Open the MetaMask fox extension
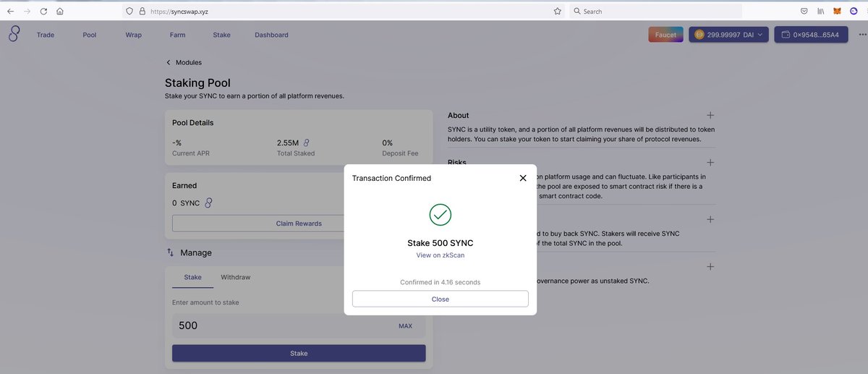The width and height of the screenshot is (868, 374). click(838, 12)
